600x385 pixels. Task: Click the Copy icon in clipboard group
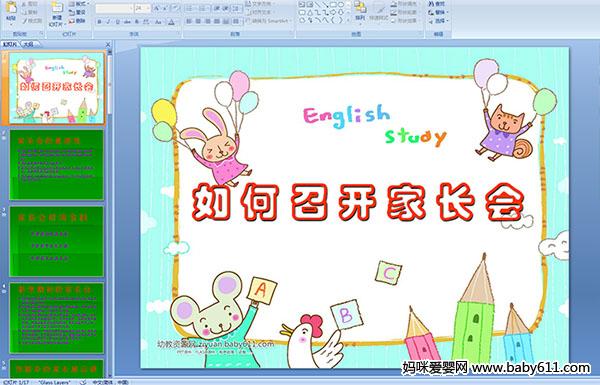(x=24, y=12)
